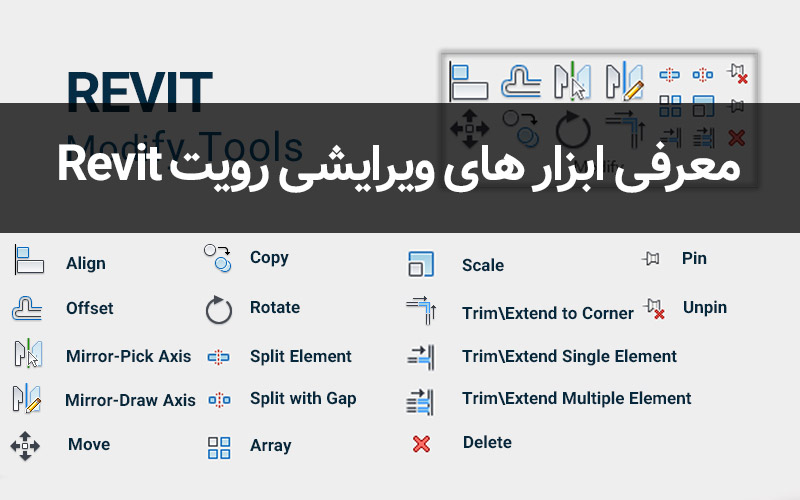The height and width of the screenshot is (500, 800).
Task: Click the 'Split Element' text label
Action: tap(301, 357)
